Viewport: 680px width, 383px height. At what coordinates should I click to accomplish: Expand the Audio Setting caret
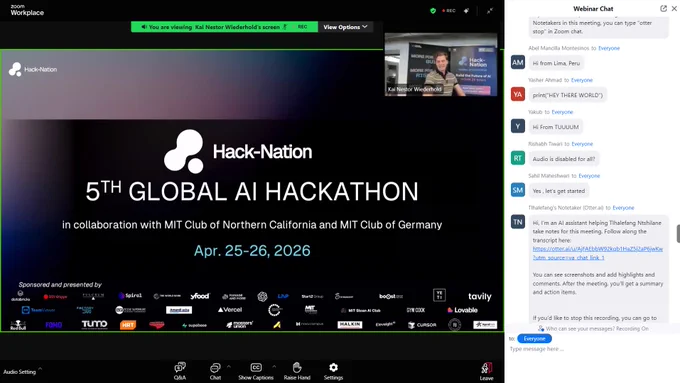pos(40,369)
